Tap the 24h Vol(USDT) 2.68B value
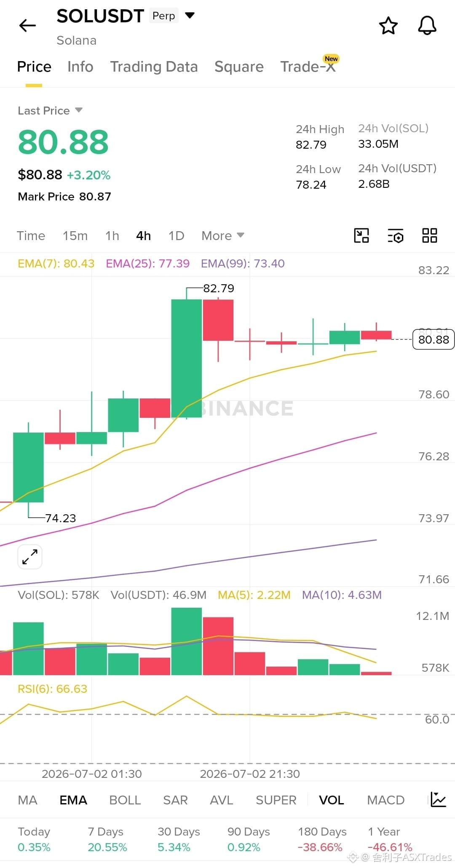This screenshot has width=455, height=868. click(x=374, y=184)
